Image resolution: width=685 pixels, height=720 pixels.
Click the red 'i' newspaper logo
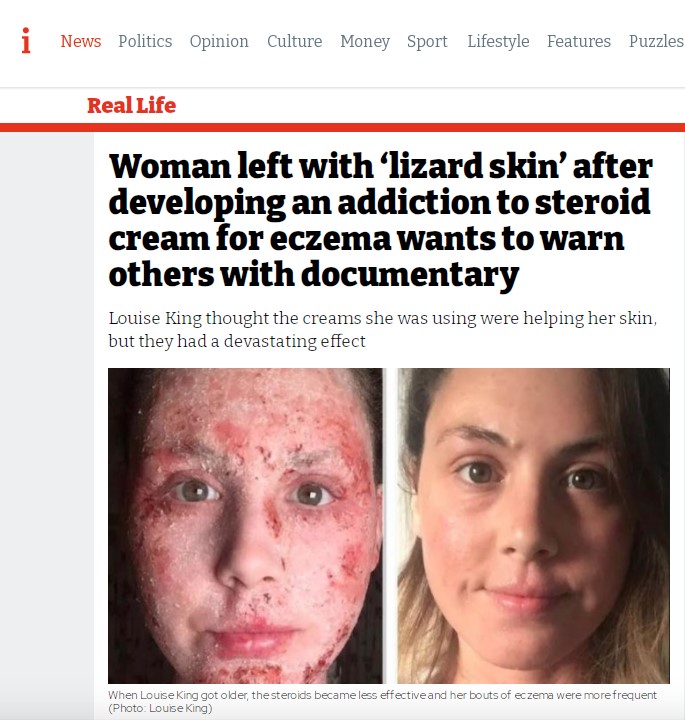[26, 40]
